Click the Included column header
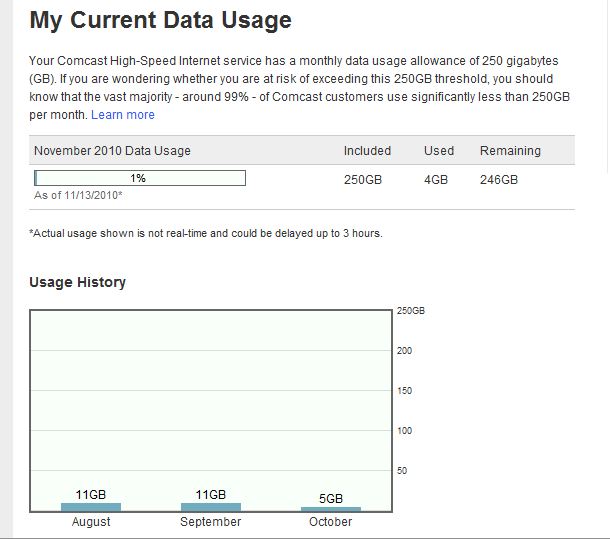 click(367, 151)
